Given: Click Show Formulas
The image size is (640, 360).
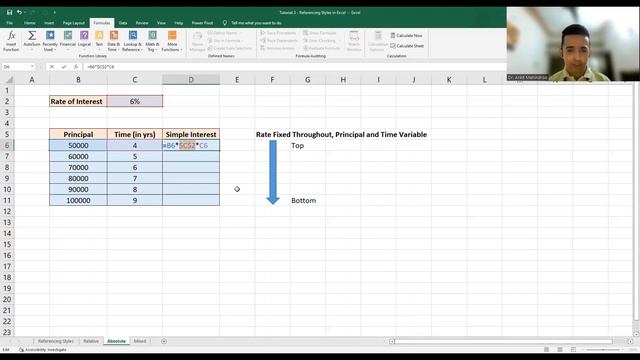Looking at the screenshot, I should [x=320, y=33].
